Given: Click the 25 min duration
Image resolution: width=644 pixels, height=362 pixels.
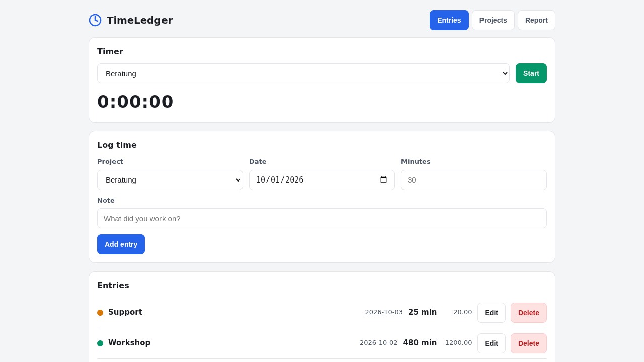Looking at the screenshot, I should (x=423, y=312).
